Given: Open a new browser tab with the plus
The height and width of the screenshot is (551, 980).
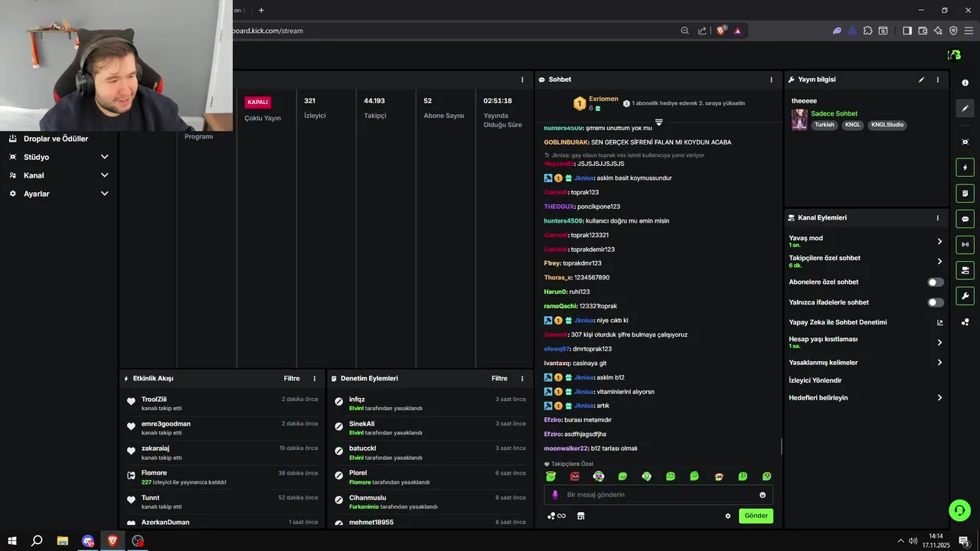Looking at the screenshot, I should pyautogui.click(x=261, y=10).
